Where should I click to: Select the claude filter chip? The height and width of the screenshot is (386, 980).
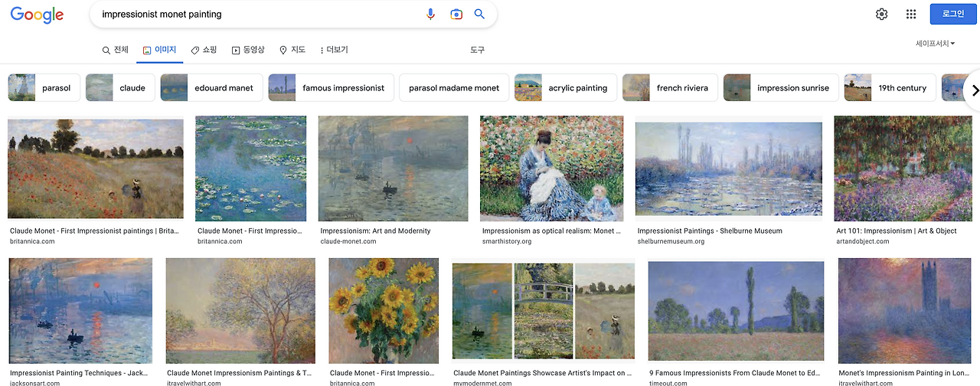tap(120, 88)
